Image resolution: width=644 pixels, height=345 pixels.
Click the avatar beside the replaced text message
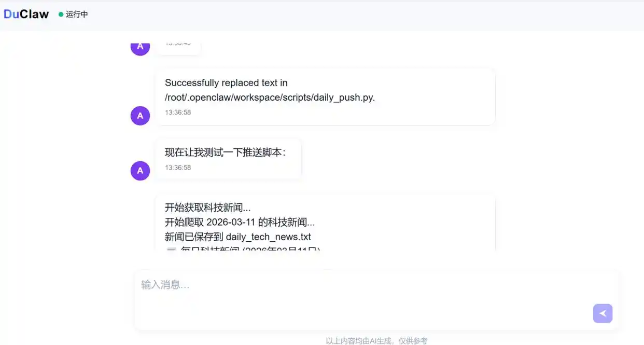(x=140, y=116)
